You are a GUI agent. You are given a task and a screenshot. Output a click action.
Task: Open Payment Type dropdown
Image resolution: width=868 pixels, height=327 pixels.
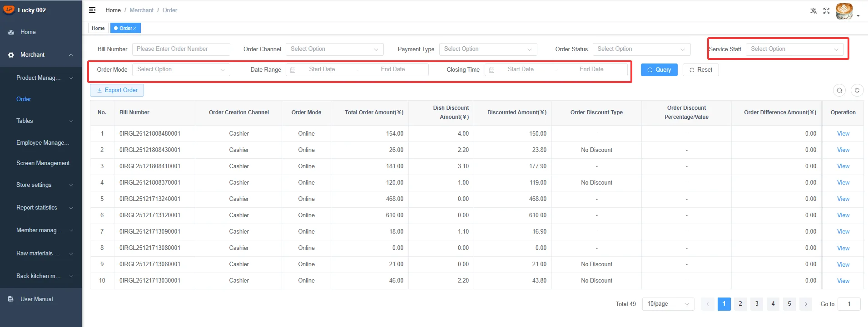tap(488, 49)
